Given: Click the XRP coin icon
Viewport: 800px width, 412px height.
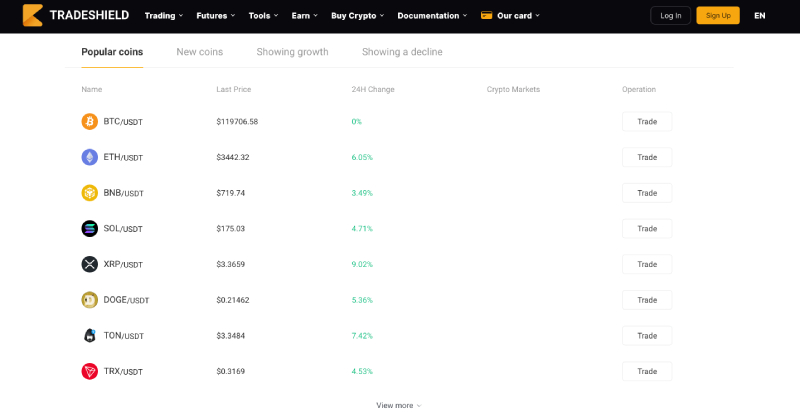Looking at the screenshot, I should (90, 264).
